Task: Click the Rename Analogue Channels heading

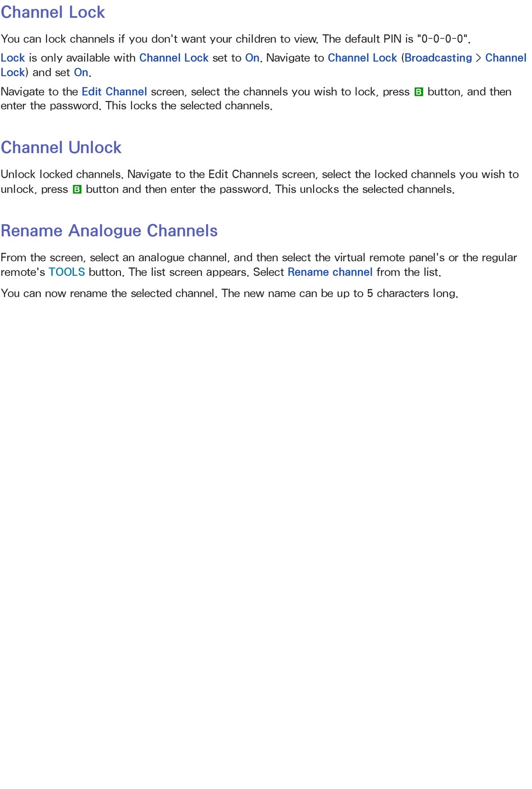Action: tap(109, 231)
